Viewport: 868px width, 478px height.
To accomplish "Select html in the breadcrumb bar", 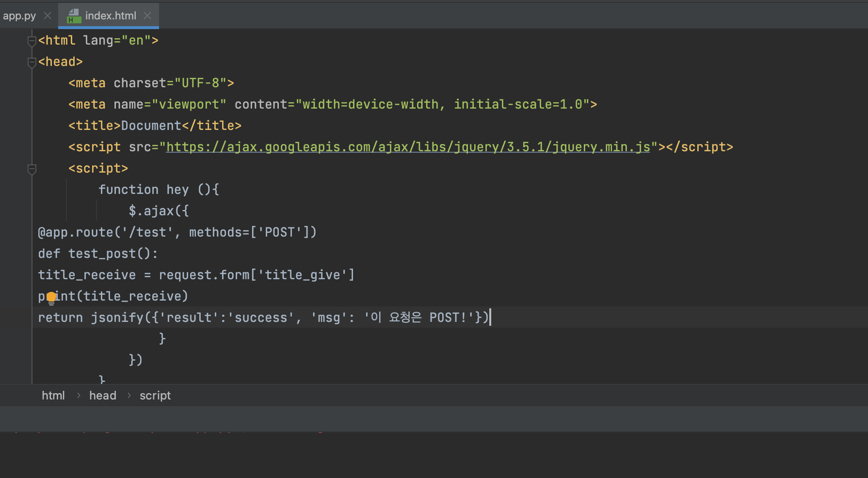I will pyautogui.click(x=53, y=396).
